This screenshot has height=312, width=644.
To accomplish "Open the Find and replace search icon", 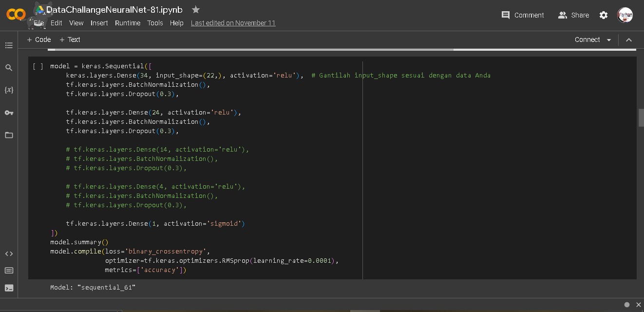I will click(x=9, y=68).
